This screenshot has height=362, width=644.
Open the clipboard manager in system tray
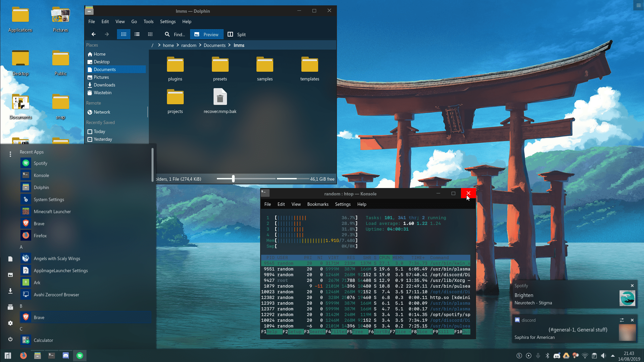(x=595, y=356)
